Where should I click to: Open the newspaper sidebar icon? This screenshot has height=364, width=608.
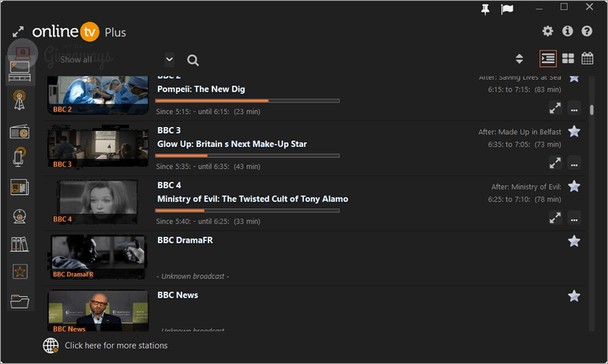tap(20, 188)
